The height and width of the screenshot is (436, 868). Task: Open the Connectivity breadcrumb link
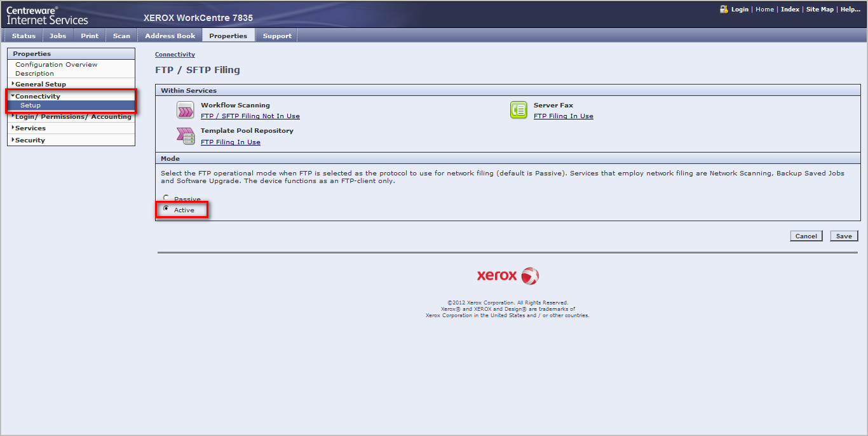click(x=175, y=55)
